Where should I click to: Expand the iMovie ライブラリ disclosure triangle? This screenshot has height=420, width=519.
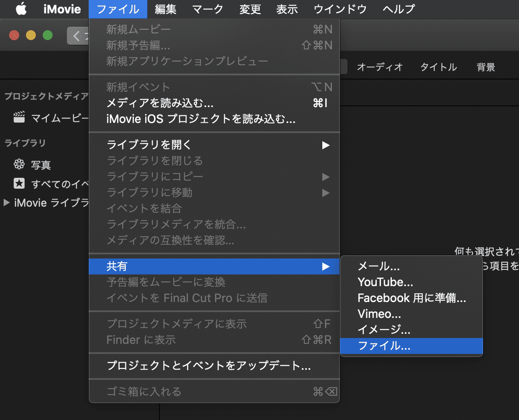pos(6,203)
